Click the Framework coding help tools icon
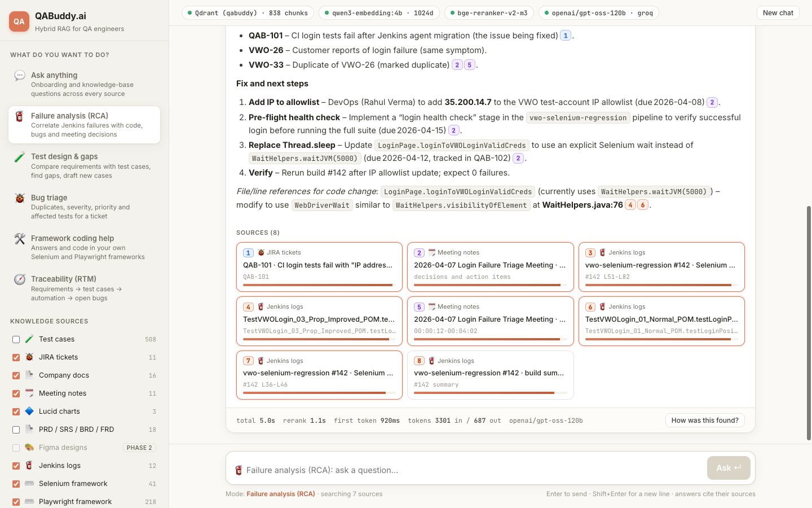The height and width of the screenshot is (508, 812). coord(20,239)
